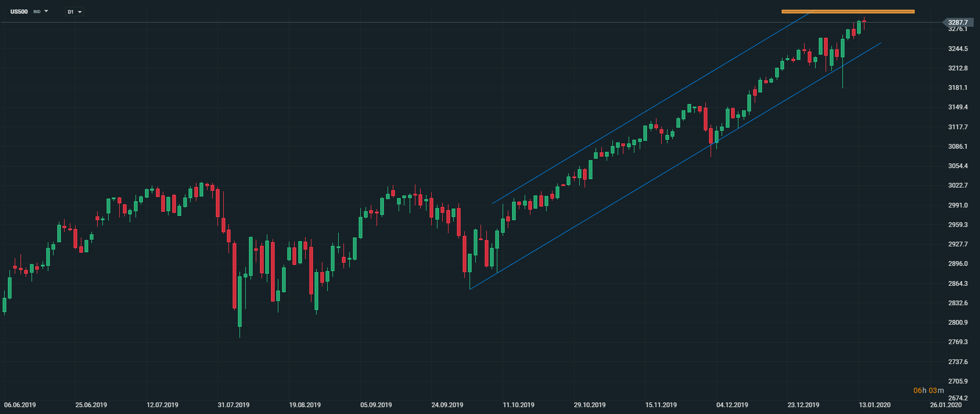Click the 06.06.2019 date on time axis

click(x=20, y=405)
